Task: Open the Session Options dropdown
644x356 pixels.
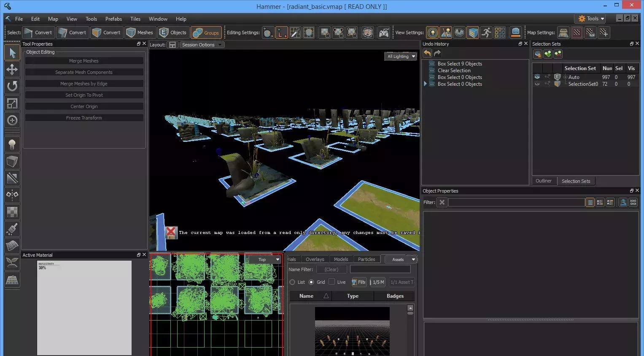Action: pos(202,45)
